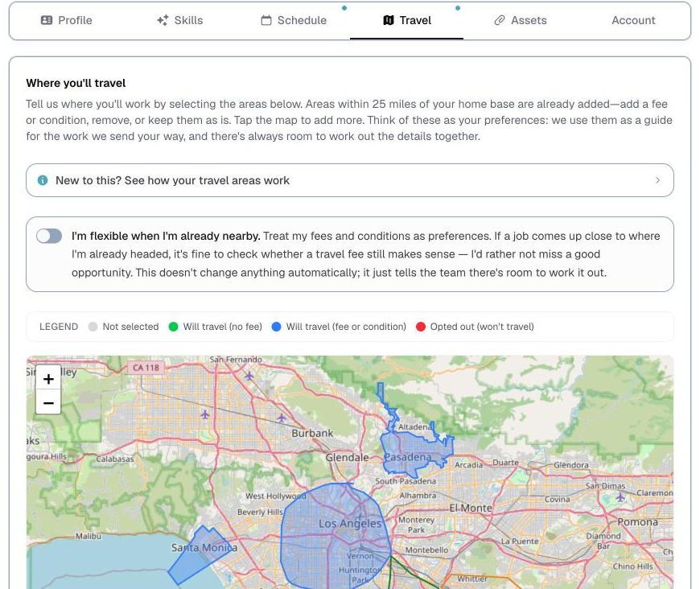700x589 pixels.
Task: Click the Schedule calendar icon
Action: (x=266, y=20)
